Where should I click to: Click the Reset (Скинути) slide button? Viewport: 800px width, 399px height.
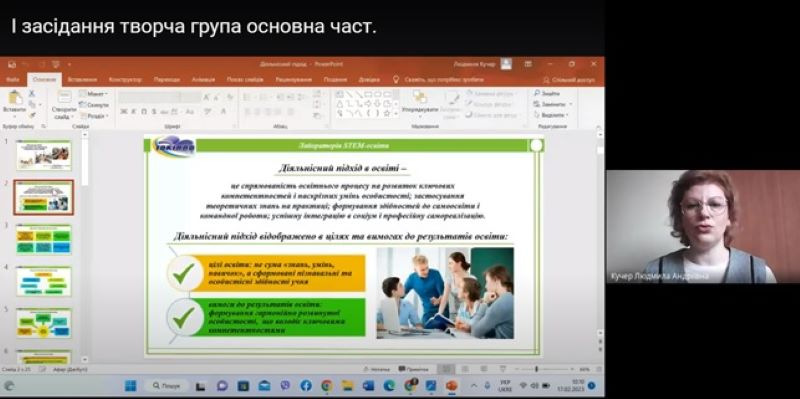93,105
